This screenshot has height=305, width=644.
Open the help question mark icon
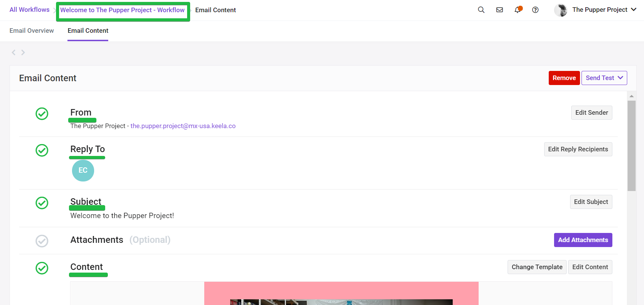(535, 10)
